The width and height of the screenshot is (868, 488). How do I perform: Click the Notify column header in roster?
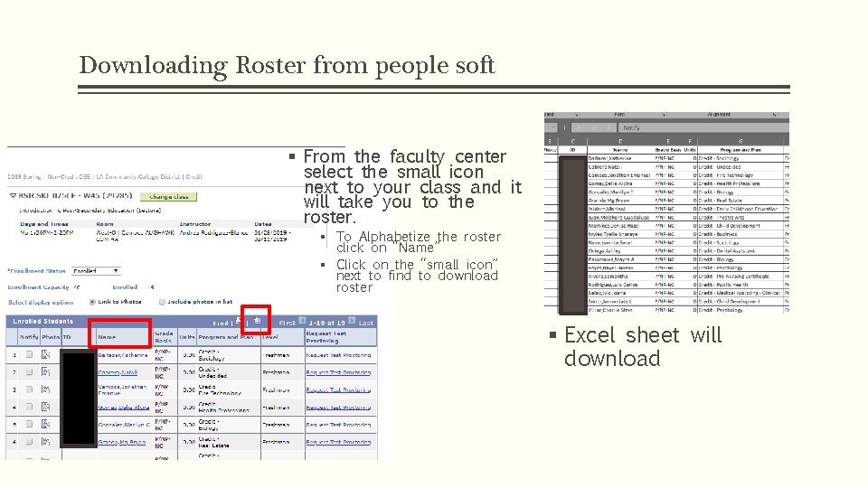coord(29,337)
